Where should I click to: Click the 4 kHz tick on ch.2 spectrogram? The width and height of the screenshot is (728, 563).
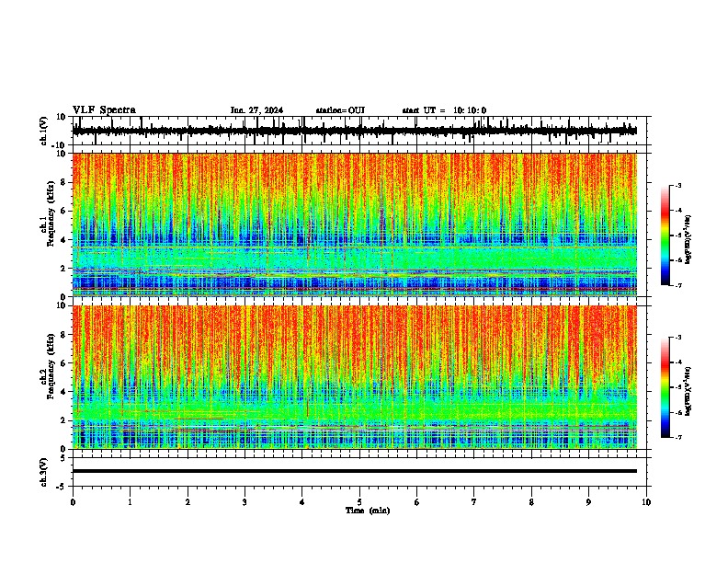(x=63, y=392)
